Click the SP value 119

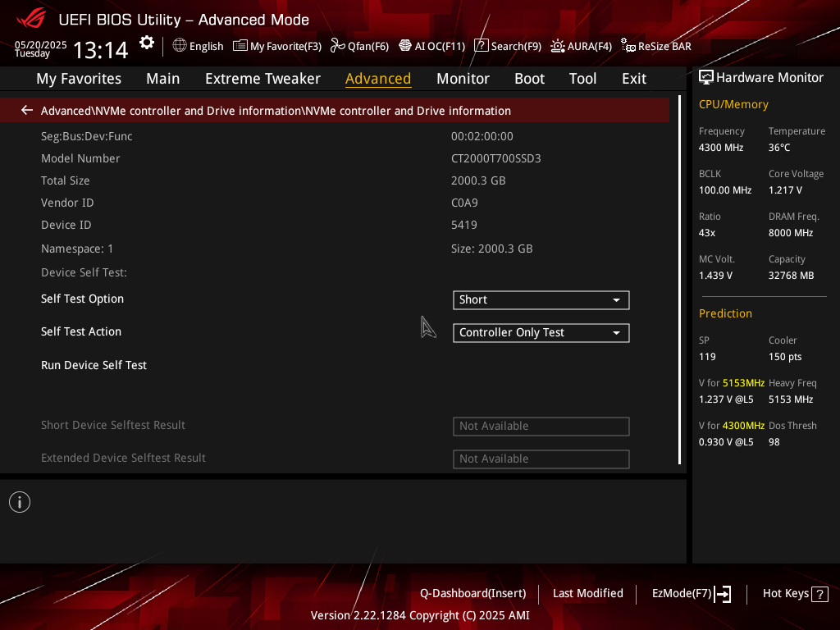707,357
